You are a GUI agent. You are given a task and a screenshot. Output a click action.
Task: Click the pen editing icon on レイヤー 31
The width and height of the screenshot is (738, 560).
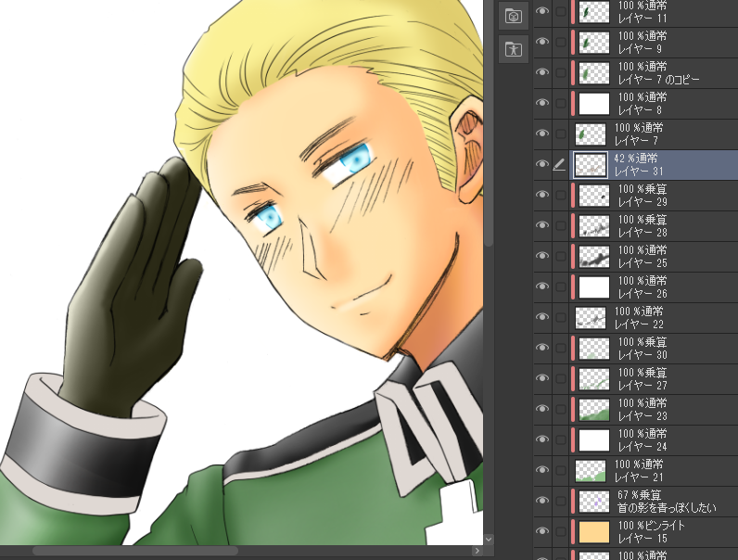tap(559, 165)
